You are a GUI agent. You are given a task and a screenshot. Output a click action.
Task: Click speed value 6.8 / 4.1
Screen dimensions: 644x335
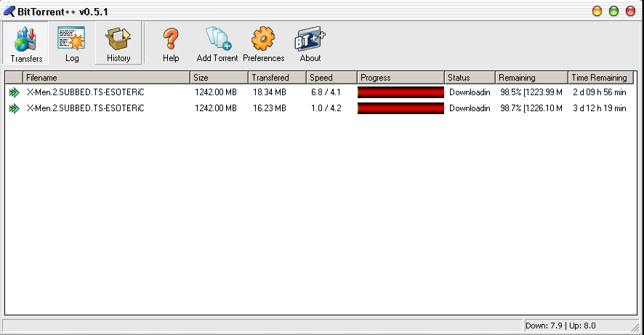[326, 92]
